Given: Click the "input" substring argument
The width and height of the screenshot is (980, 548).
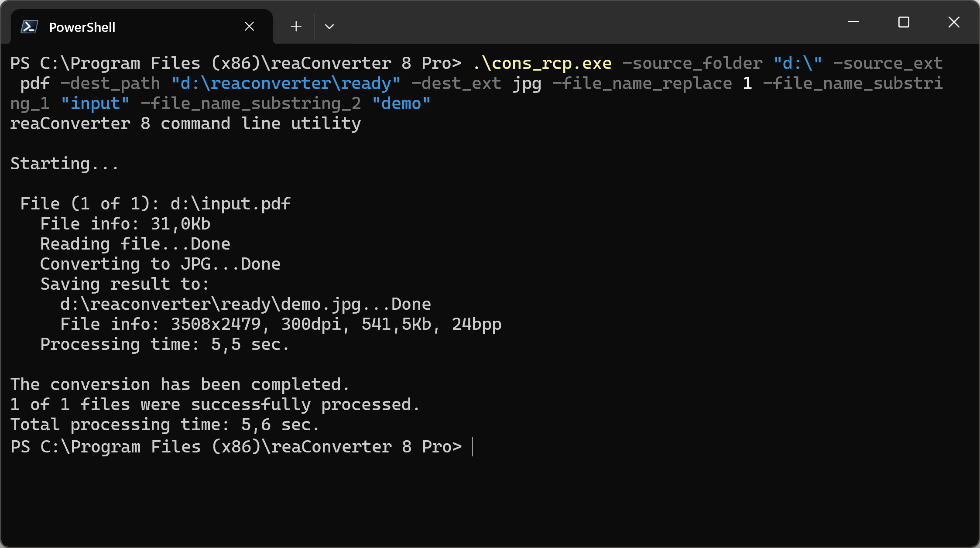Looking at the screenshot, I should click(x=95, y=104).
